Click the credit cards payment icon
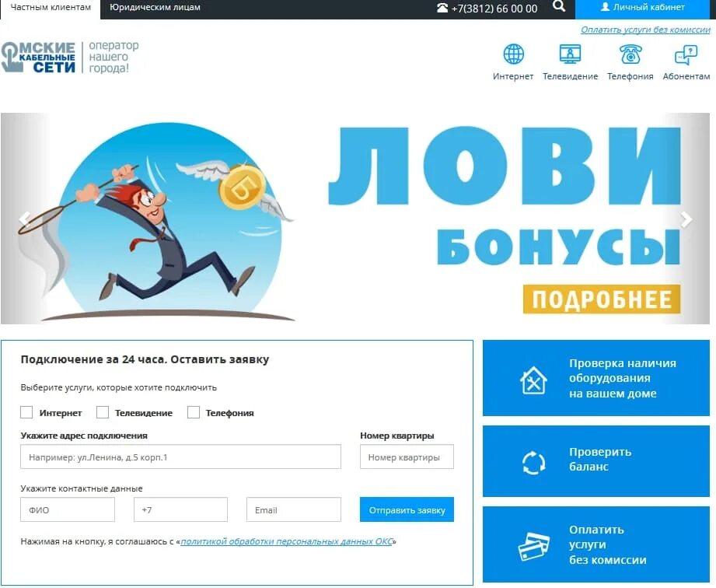Screen dimensions: 716x588 pos(533,545)
